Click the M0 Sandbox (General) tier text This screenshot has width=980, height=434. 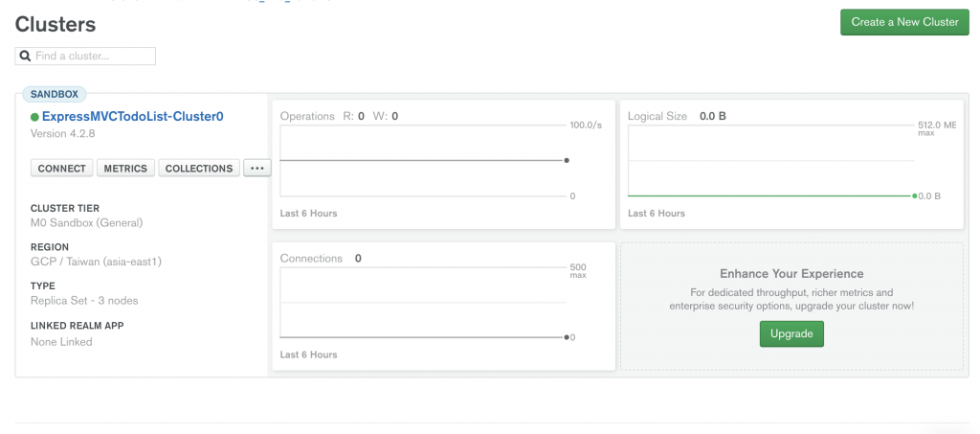pos(86,223)
